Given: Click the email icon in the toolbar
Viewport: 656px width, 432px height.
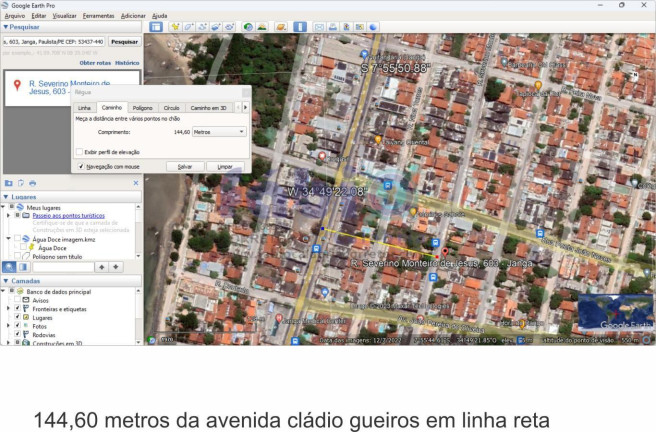Looking at the screenshot, I should (x=319, y=27).
